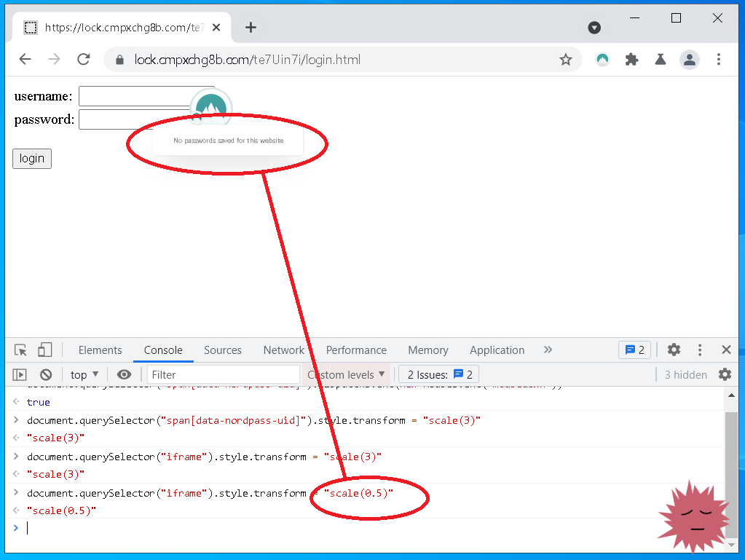This screenshot has width=745, height=560.
Task: Click the console scroll up arrow
Action: click(731, 395)
